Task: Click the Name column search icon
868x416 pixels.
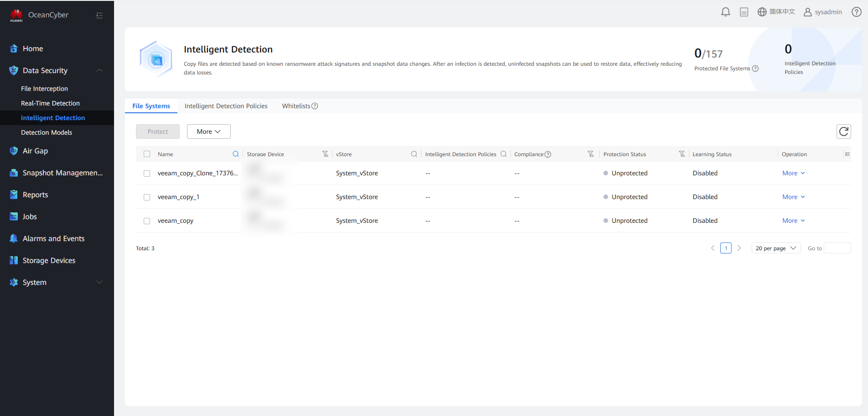Action: 235,154
